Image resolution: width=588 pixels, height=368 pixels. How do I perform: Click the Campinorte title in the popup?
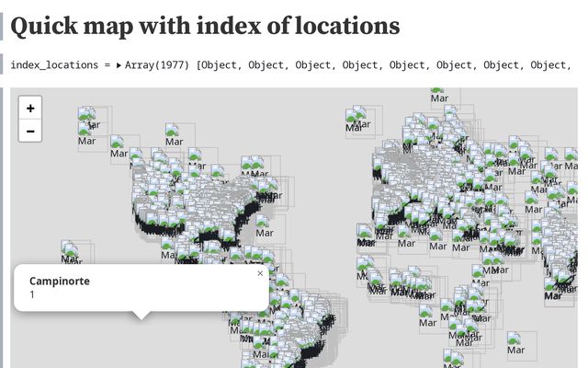tap(60, 282)
